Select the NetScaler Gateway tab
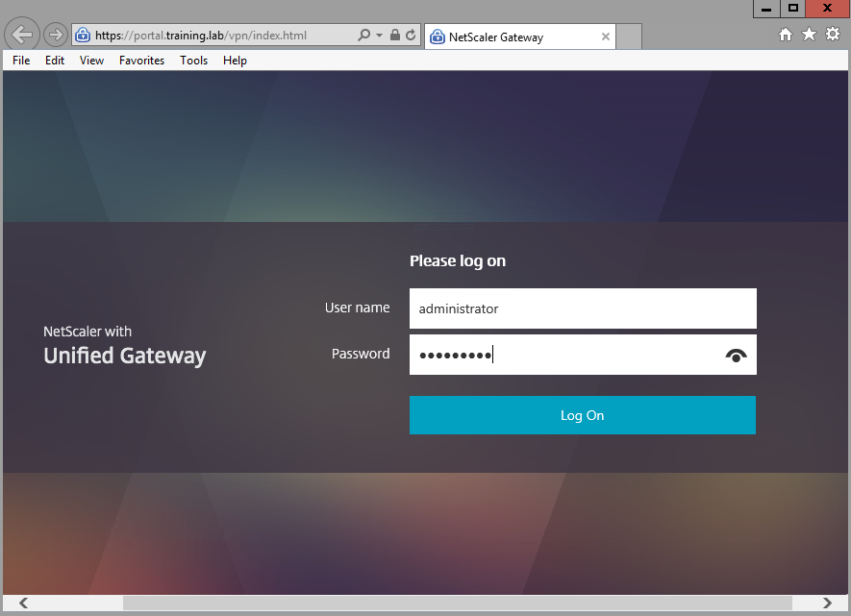The height and width of the screenshot is (616, 851). 519,37
